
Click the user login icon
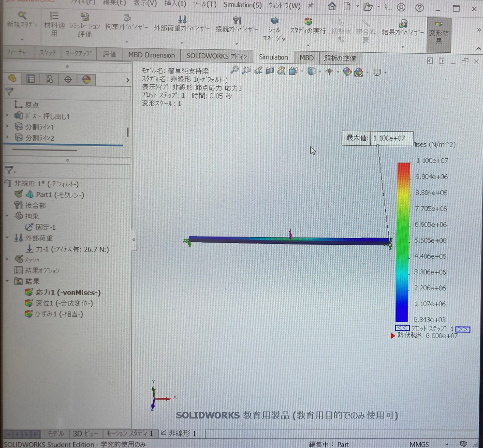pos(401,7)
